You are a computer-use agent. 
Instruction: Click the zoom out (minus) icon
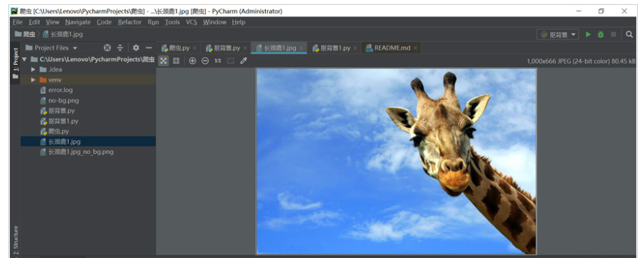click(x=205, y=61)
